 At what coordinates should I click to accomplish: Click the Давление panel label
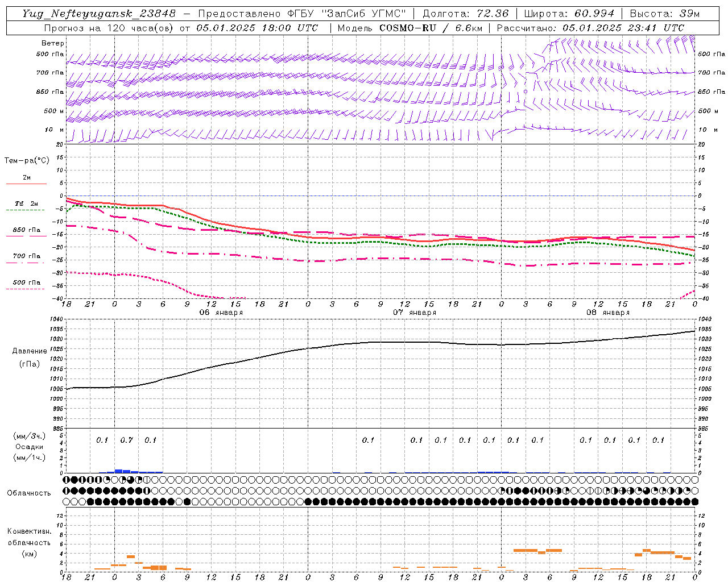30,351
